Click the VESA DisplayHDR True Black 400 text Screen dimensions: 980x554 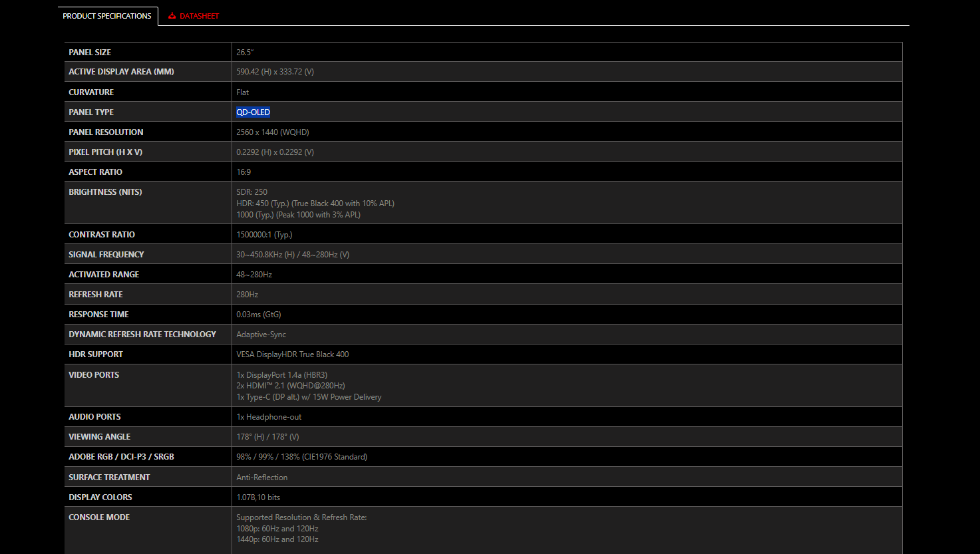coord(292,354)
